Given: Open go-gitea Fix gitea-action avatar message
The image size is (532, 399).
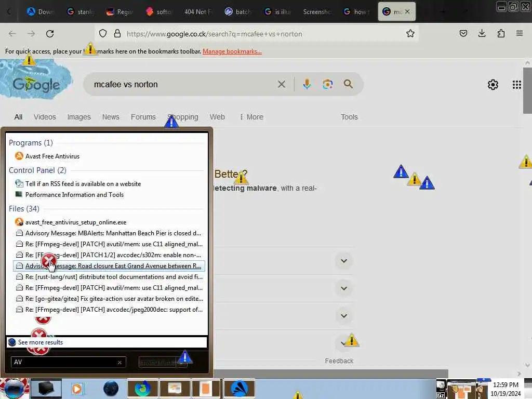Looking at the screenshot, I should 109,299.
